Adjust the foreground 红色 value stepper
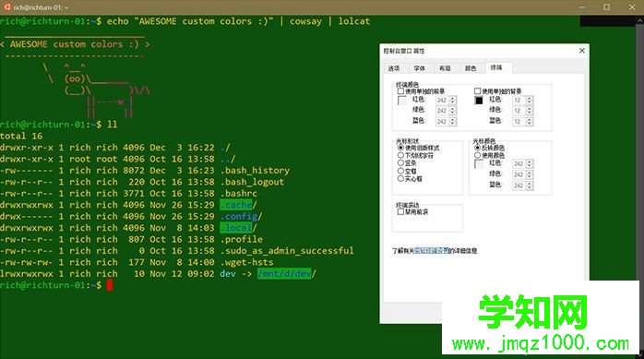Image resolution: width=644 pixels, height=359 pixels. 452,101
